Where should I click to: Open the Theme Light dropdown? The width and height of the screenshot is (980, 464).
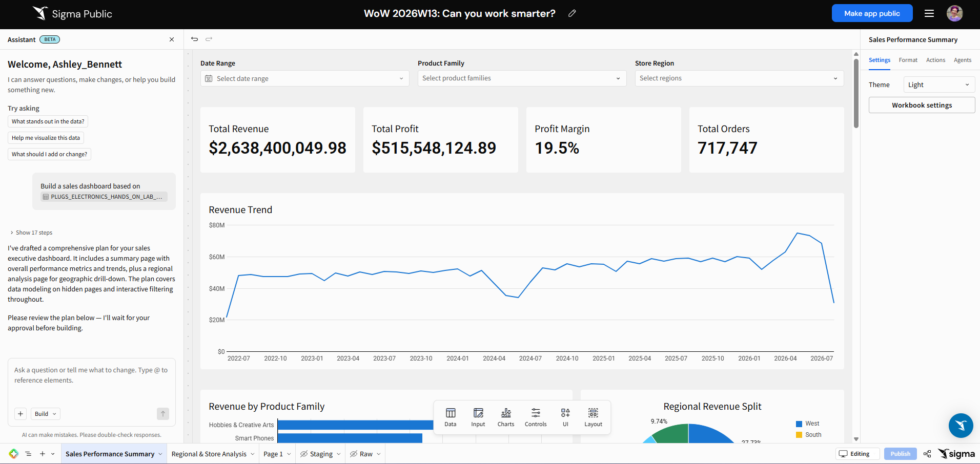[x=939, y=85]
